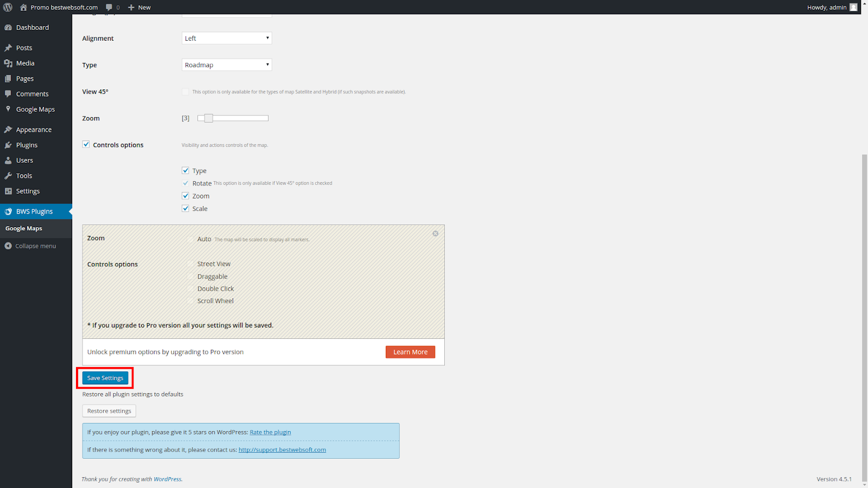Click the Zoom slider track
The image size is (868, 488).
coord(233,118)
